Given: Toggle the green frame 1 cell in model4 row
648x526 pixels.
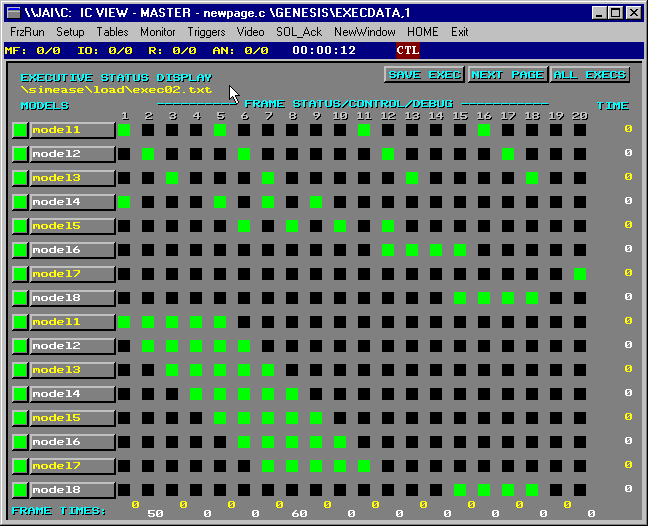Looking at the screenshot, I should pos(124,202).
